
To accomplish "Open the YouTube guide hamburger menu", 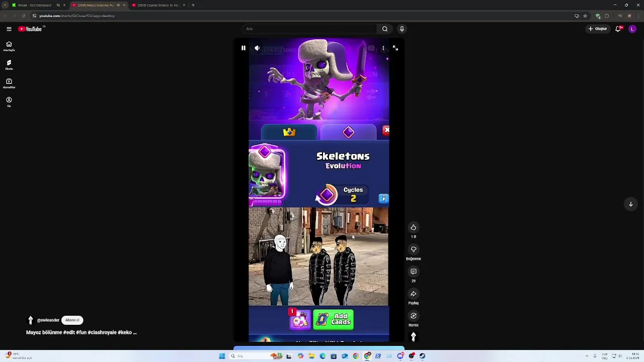I will pos(9,29).
